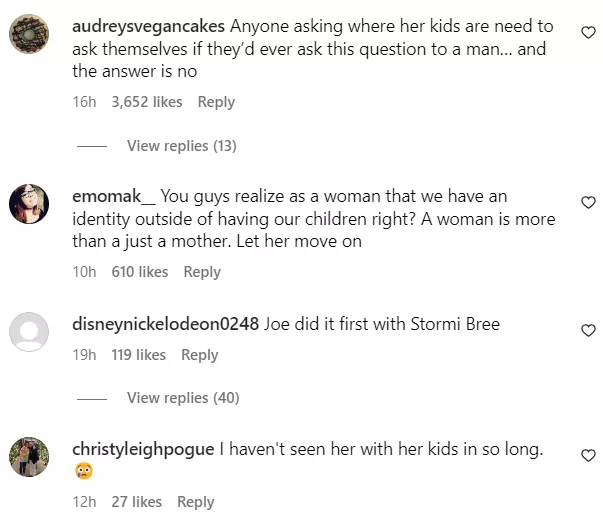Go to the christyleighpogue username link

(143, 450)
